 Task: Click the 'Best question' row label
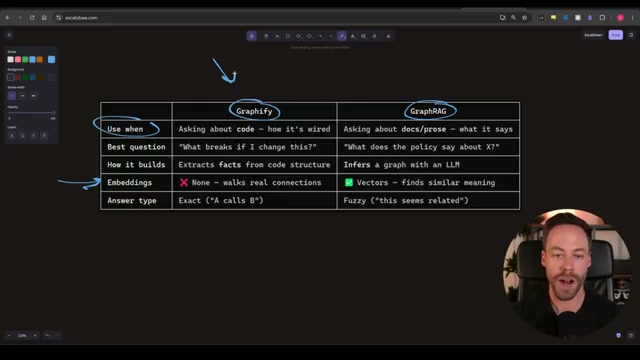pyautogui.click(x=136, y=147)
